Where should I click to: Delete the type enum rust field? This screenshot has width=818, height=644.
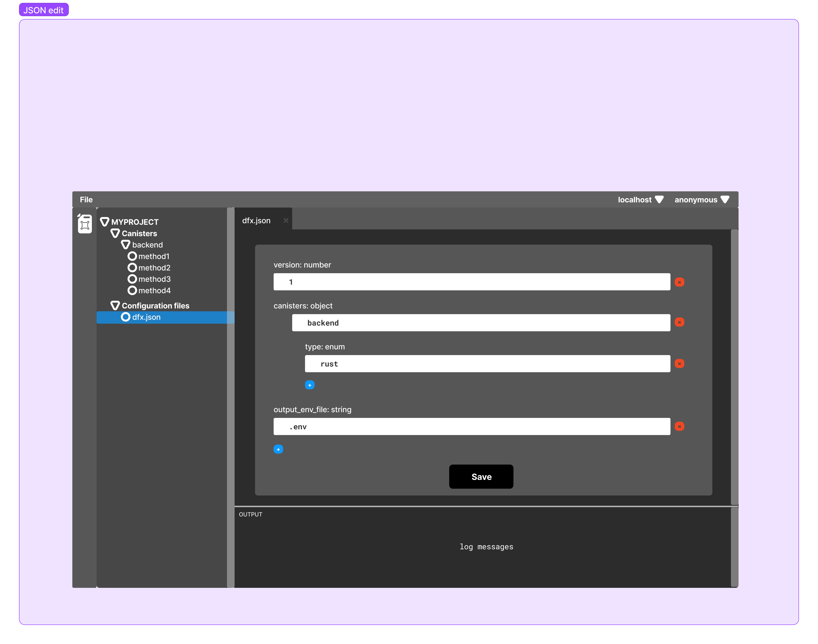point(679,363)
